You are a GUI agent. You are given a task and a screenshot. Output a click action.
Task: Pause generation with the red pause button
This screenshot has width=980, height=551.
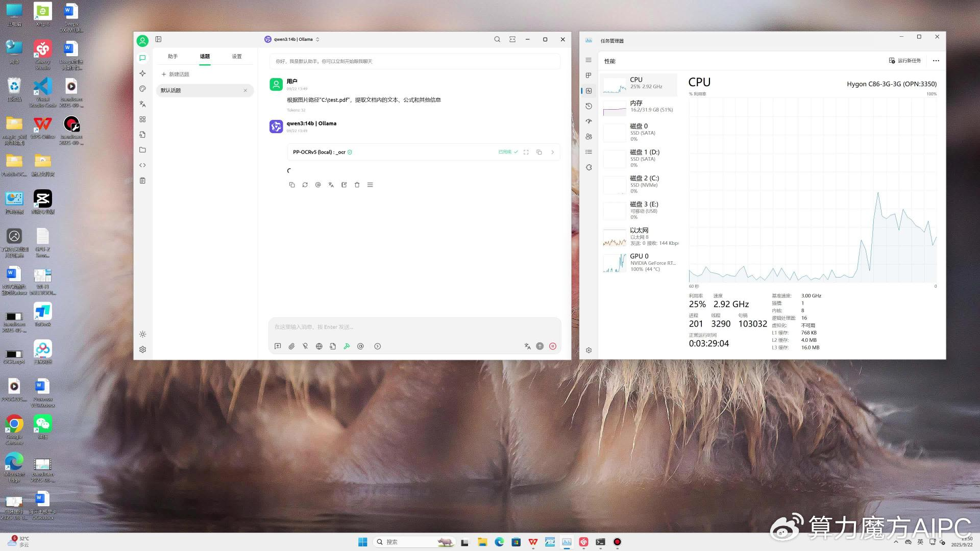[553, 346]
